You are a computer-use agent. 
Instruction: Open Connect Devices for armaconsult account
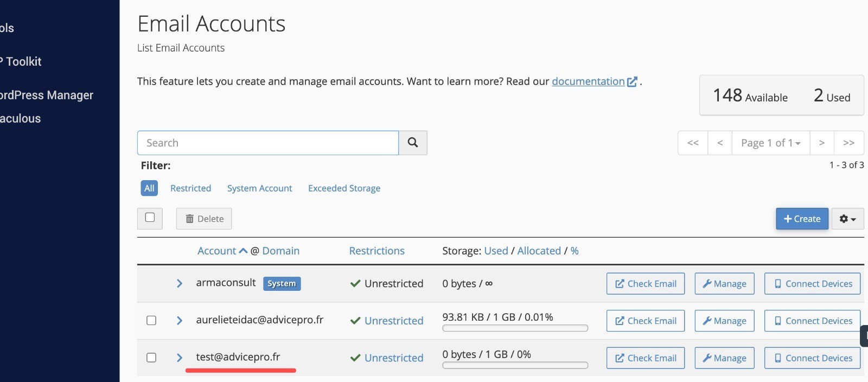point(812,284)
